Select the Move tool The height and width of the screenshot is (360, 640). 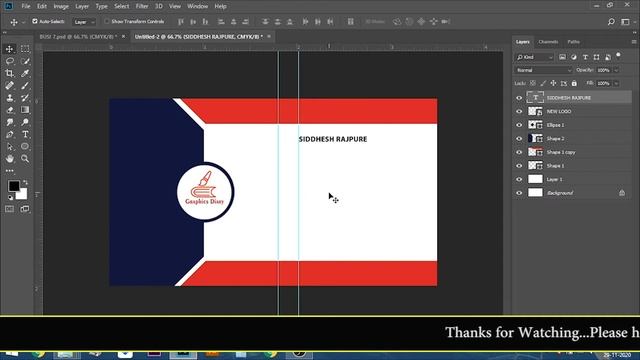coord(9,49)
